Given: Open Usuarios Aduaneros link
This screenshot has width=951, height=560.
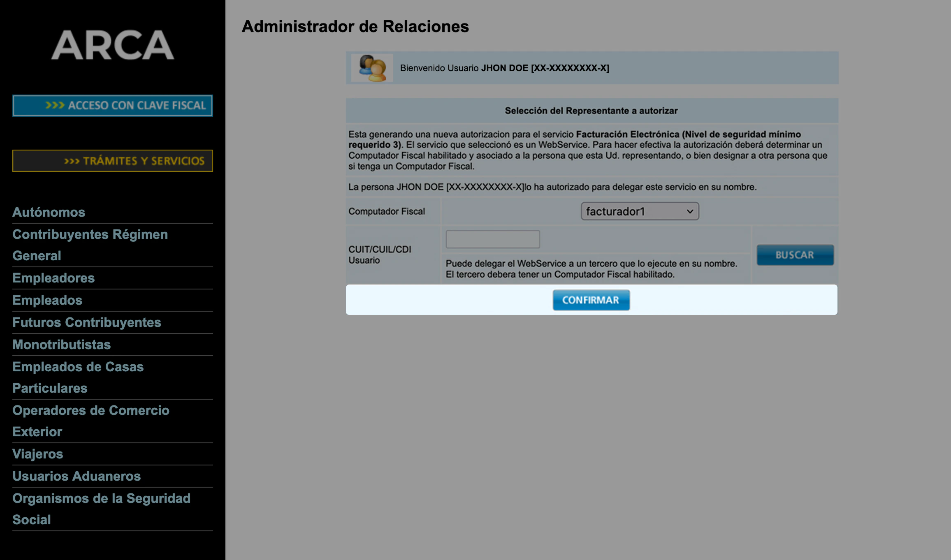Looking at the screenshot, I should pyautogui.click(x=77, y=476).
